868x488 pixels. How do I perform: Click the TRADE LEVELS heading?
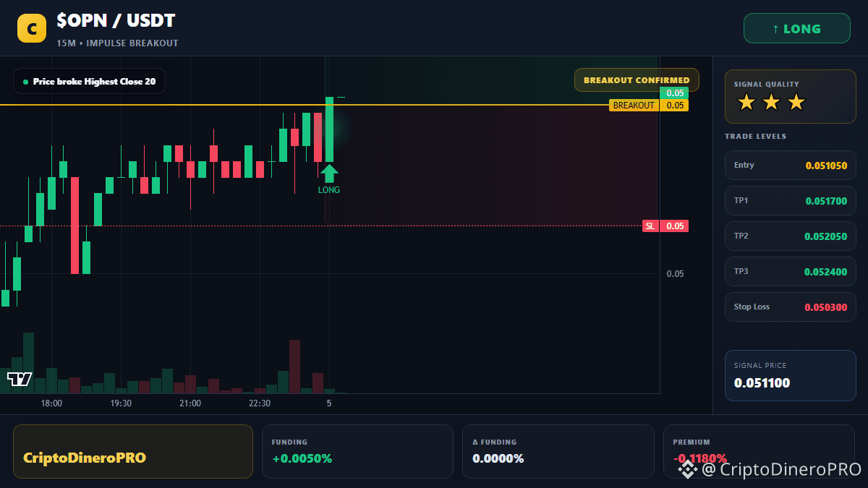click(756, 136)
